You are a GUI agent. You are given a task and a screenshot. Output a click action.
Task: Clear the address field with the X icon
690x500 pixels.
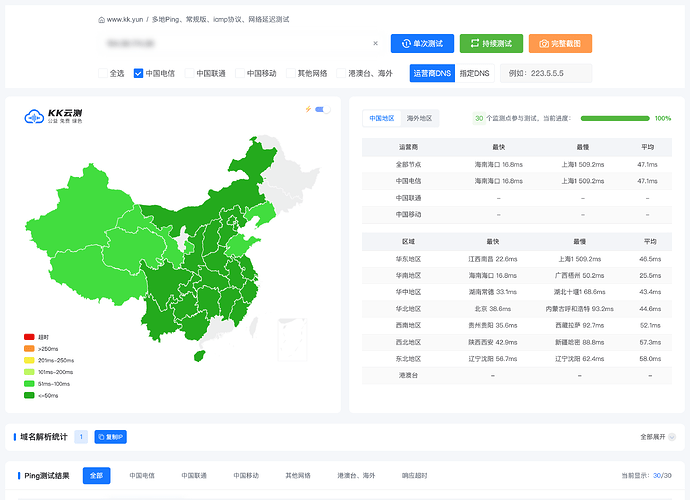375,43
